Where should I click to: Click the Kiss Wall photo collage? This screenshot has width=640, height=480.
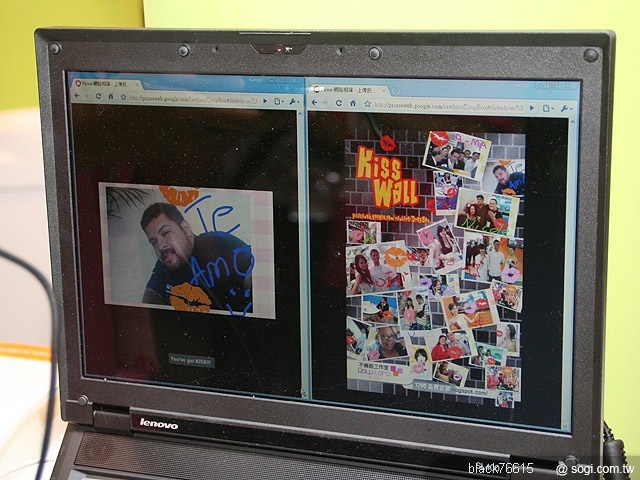(x=434, y=268)
